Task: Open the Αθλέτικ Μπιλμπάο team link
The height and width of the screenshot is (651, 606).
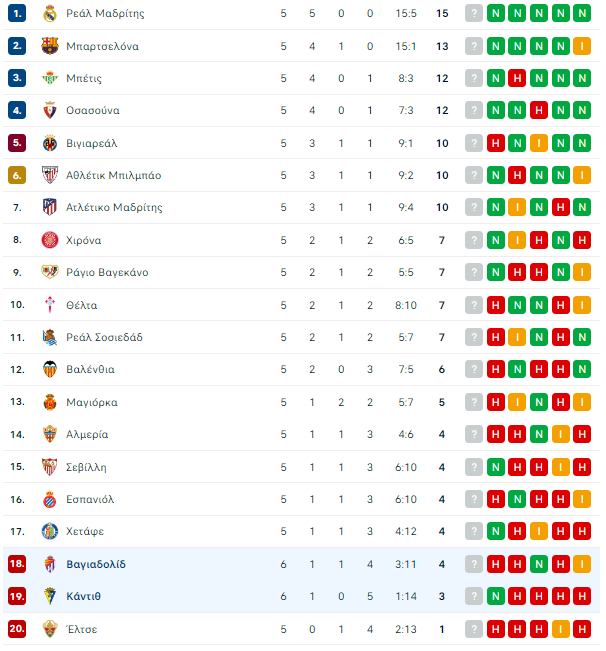Action: [x=114, y=175]
